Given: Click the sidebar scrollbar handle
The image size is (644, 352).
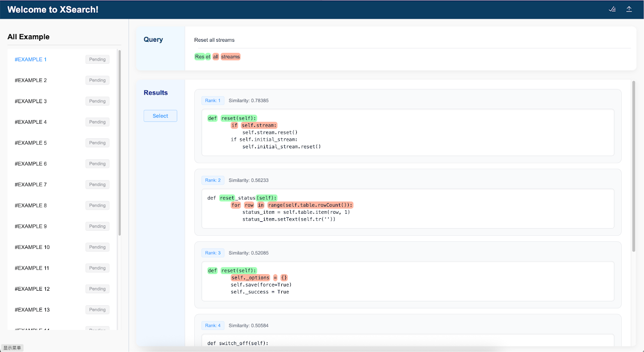Looking at the screenshot, I should click(x=119, y=141).
